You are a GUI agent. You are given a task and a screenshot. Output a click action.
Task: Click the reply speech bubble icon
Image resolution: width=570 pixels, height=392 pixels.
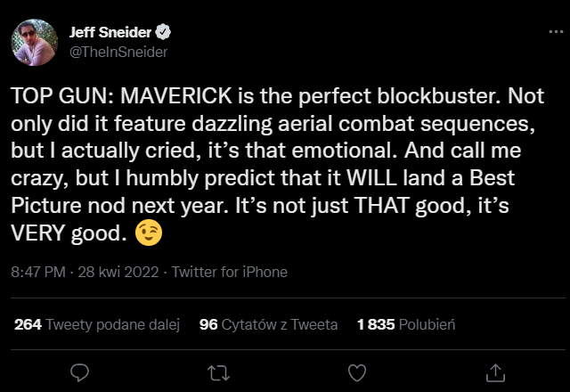tap(79, 370)
